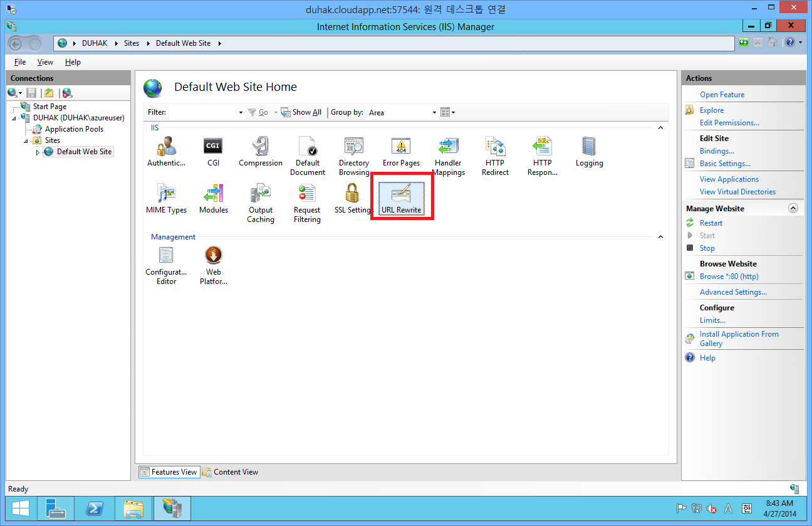812x526 pixels.
Task: Click View Applications link
Action: coord(729,179)
